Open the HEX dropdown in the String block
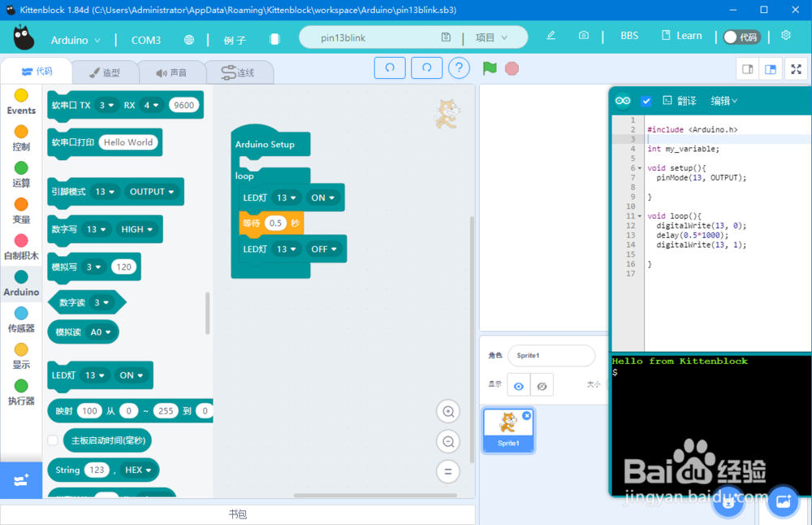 click(x=138, y=470)
